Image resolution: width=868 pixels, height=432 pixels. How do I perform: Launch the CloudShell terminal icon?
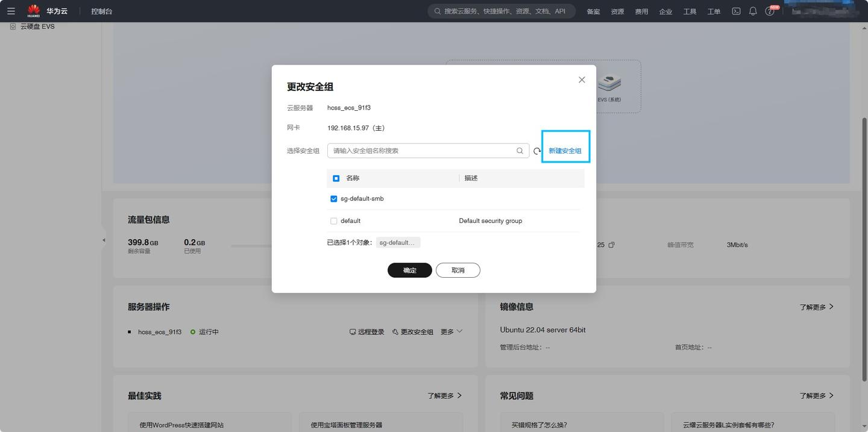736,11
